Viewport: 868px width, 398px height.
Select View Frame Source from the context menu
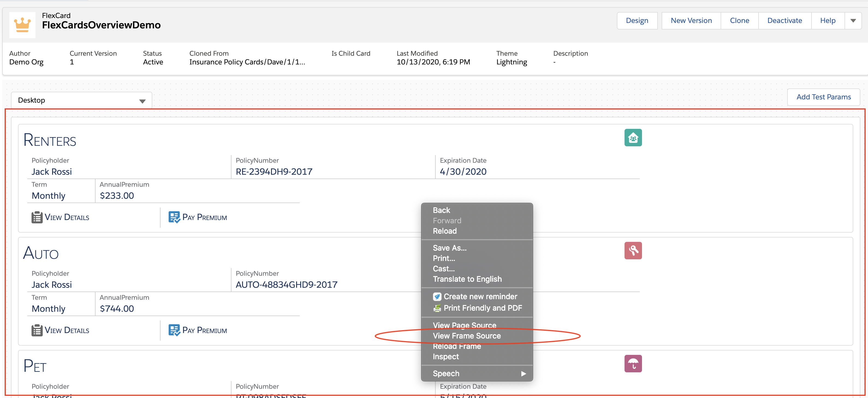[x=467, y=336]
